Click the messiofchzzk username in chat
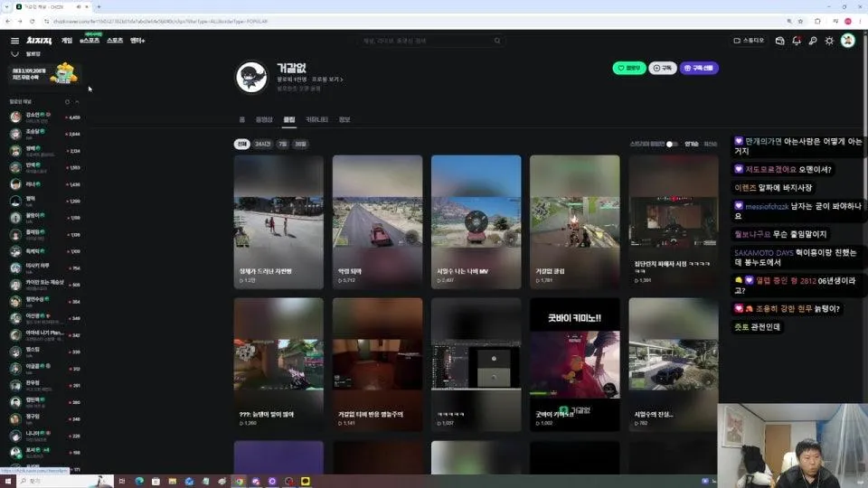 tap(767, 206)
